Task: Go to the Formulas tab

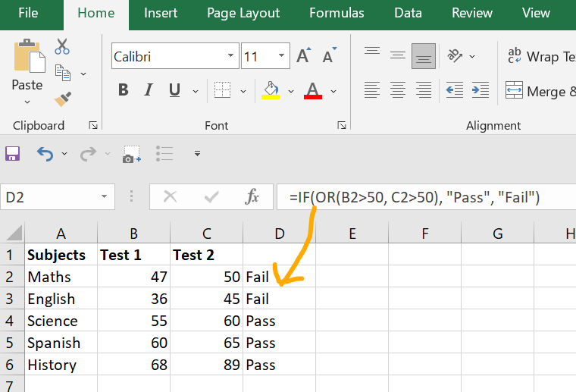Action: [337, 13]
